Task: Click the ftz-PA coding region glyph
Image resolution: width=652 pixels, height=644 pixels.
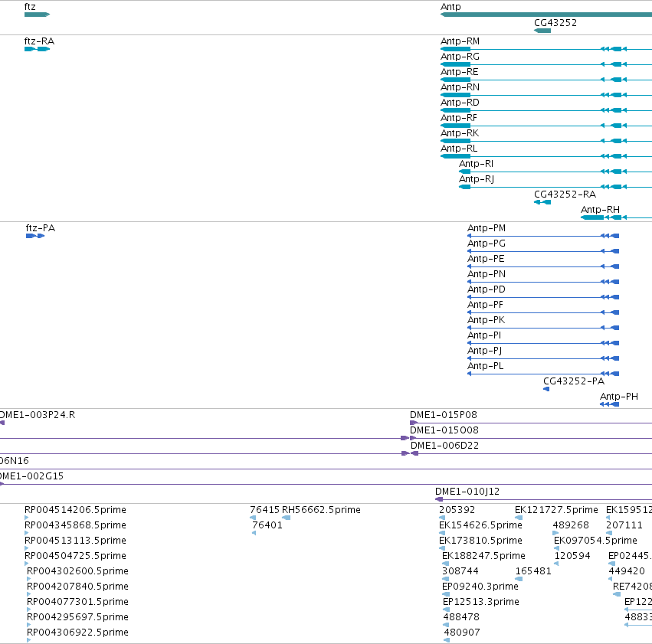Action: pos(35,236)
